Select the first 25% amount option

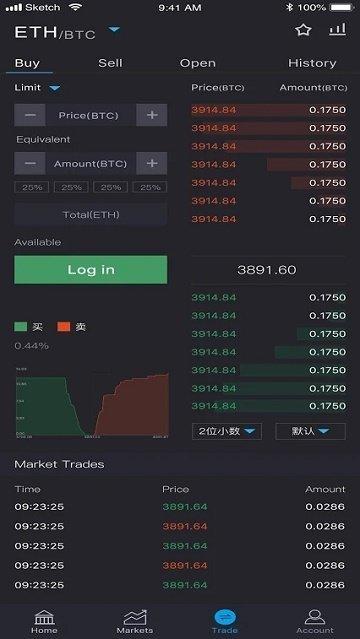point(32,187)
